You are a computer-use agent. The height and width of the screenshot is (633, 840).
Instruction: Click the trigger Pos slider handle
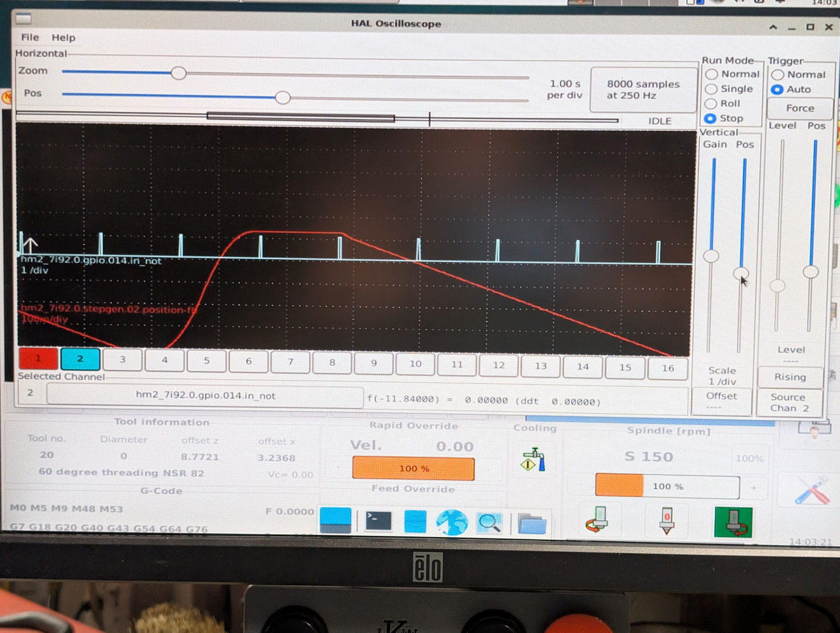point(811,272)
